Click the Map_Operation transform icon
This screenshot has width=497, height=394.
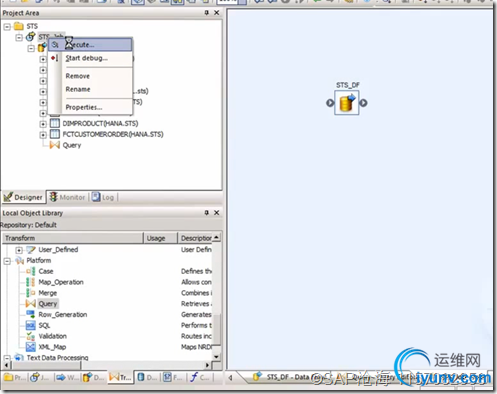tap(31, 282)
